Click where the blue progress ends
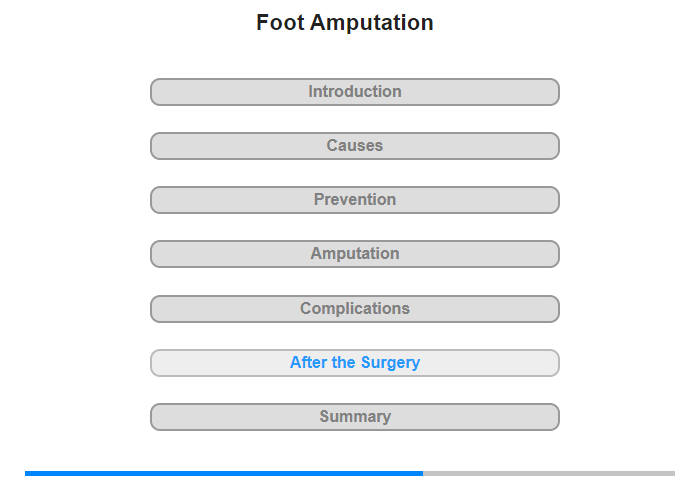The image size is (700, 480). (422, 473)
